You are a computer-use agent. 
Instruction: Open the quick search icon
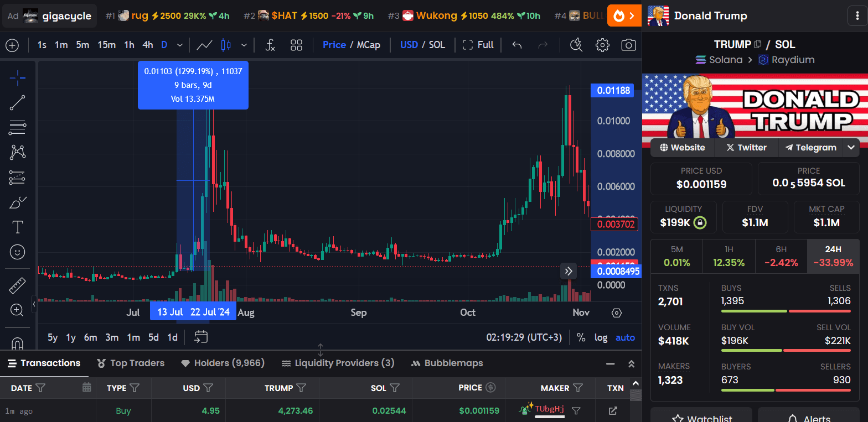coord(576,45)
